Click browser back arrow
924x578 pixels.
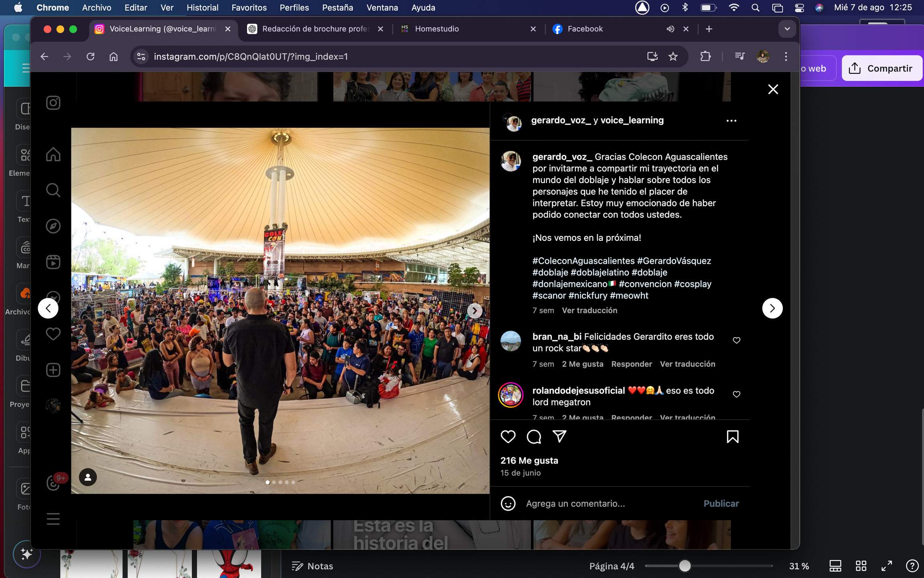click(x=44, y=57)
